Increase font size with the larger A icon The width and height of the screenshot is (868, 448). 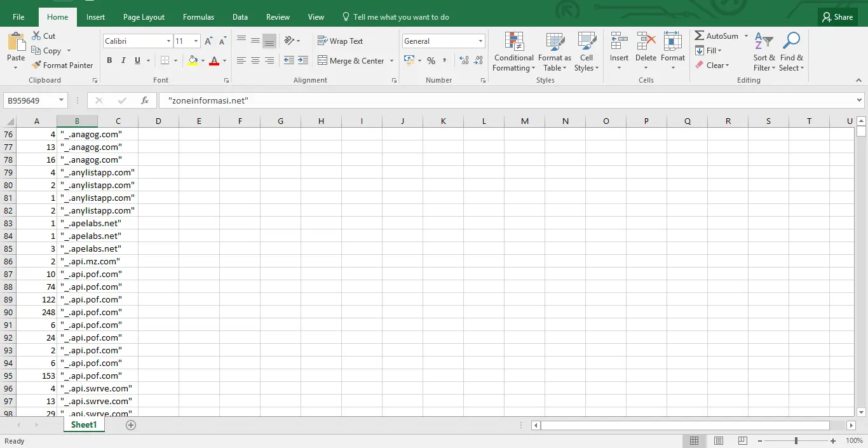tap(208, 41)
